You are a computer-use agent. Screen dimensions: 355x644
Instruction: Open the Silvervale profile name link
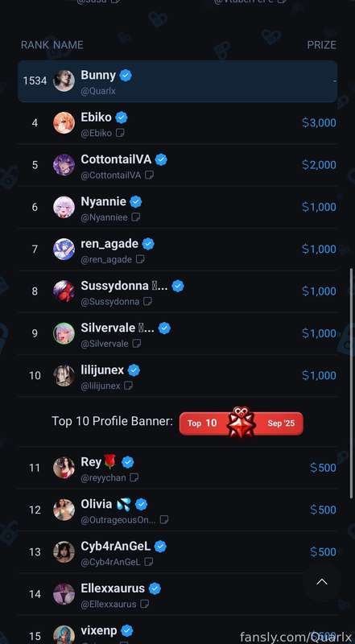click(x=108, y=328)
